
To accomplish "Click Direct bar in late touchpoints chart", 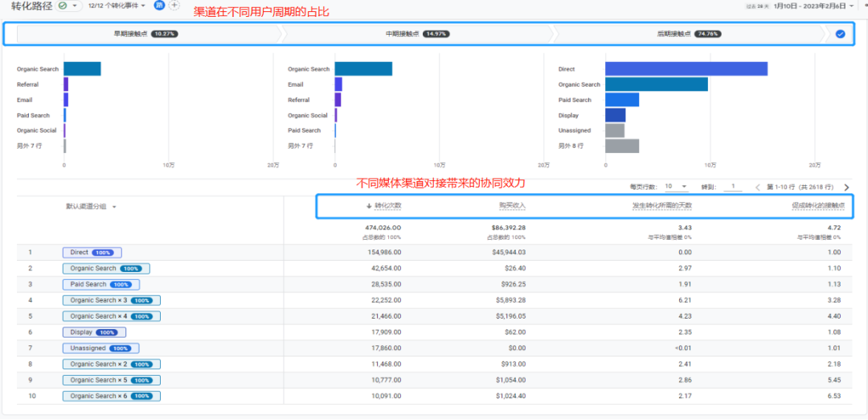I will (686, 68).
